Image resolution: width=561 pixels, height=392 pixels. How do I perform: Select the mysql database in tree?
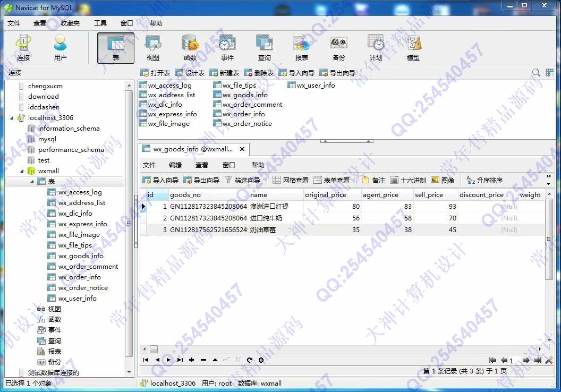(47, 139)
